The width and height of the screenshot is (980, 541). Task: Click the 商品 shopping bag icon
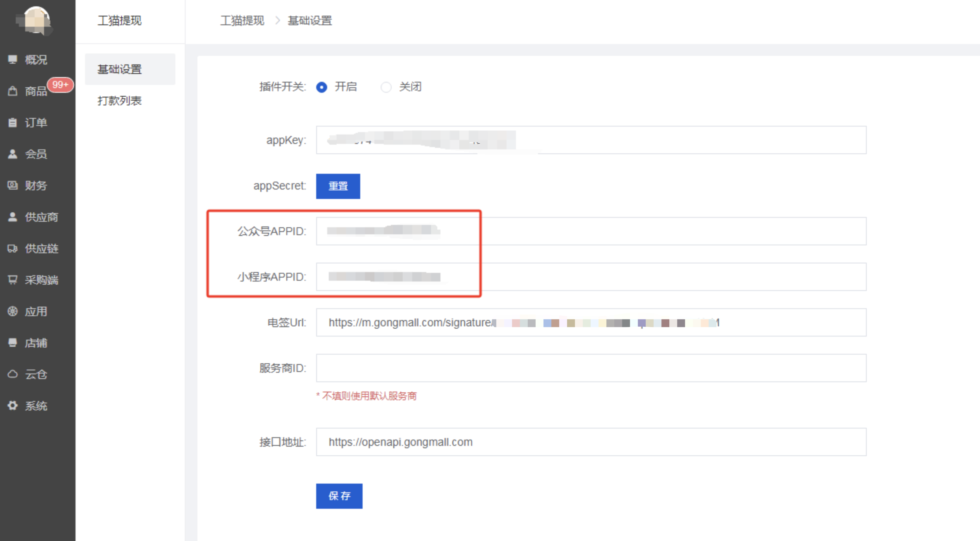pos(13,91)
